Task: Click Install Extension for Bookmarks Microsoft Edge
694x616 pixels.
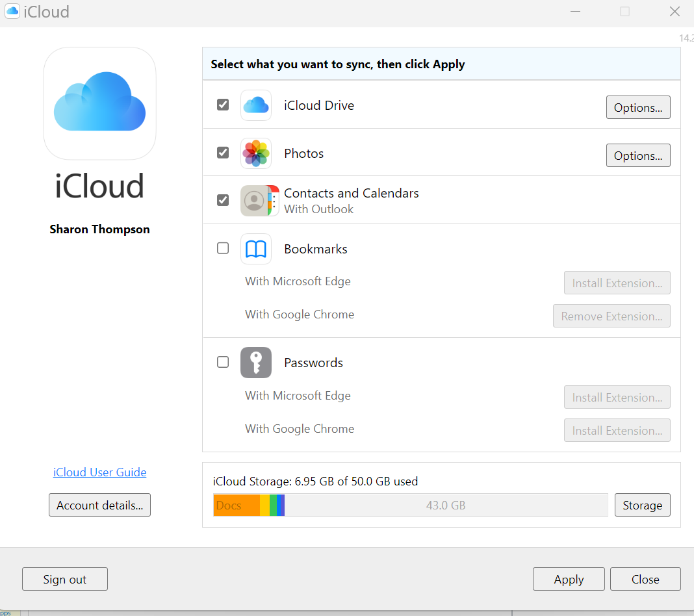Action: 617,283
